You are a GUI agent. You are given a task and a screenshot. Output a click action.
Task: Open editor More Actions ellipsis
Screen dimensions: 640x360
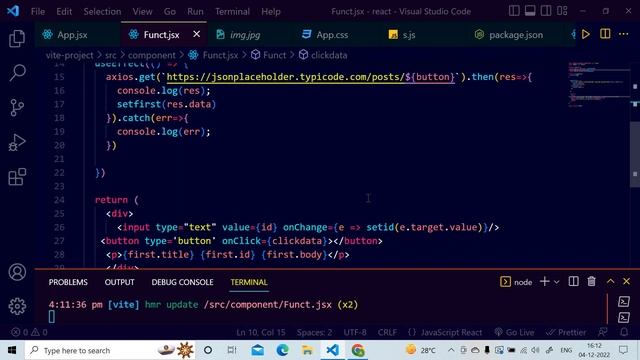coord(623,34)
